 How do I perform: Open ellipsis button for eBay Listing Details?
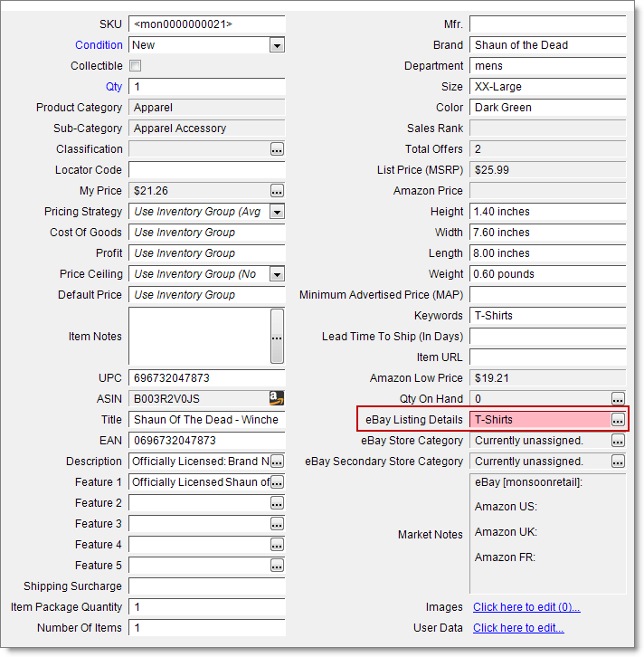coord(618,420)
